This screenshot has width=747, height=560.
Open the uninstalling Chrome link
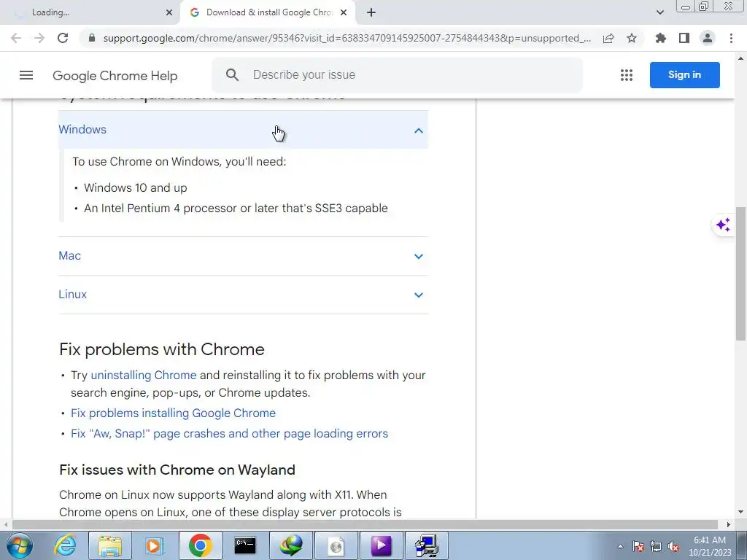click(144, 376)
